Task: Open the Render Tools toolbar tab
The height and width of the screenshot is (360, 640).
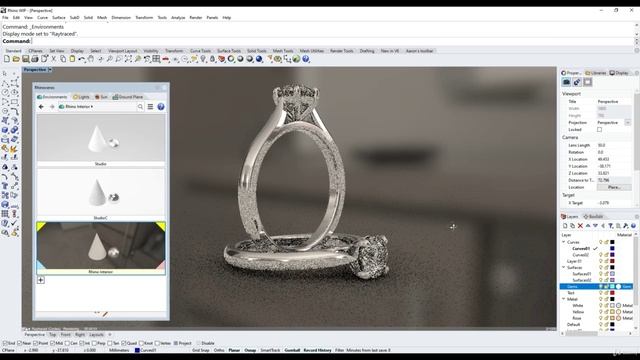Action: coord(342,51)
